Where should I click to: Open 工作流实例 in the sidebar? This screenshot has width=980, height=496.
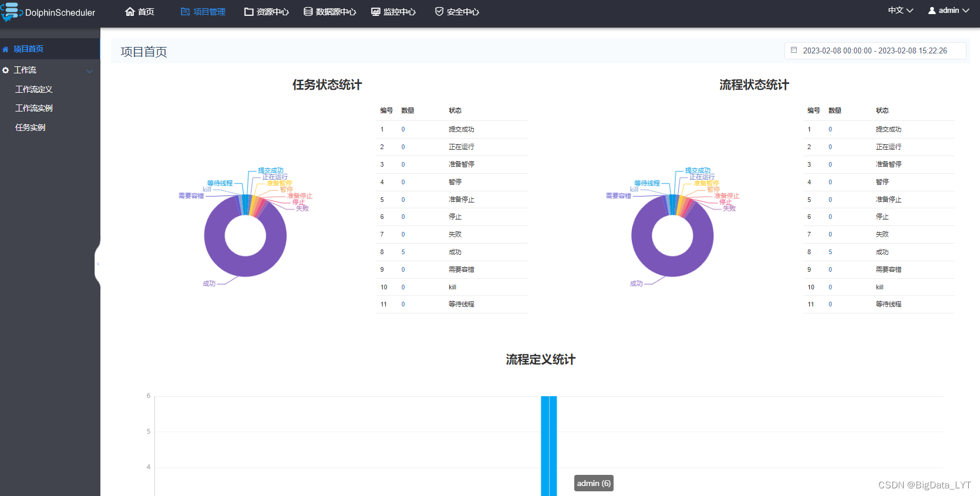[x=34, y=108]
